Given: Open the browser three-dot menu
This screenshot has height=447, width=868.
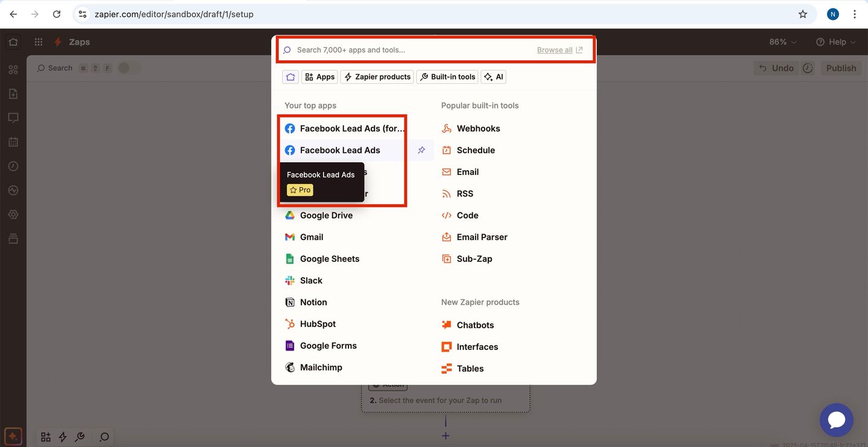Looking at the screenshot, I should coord(855,14).
